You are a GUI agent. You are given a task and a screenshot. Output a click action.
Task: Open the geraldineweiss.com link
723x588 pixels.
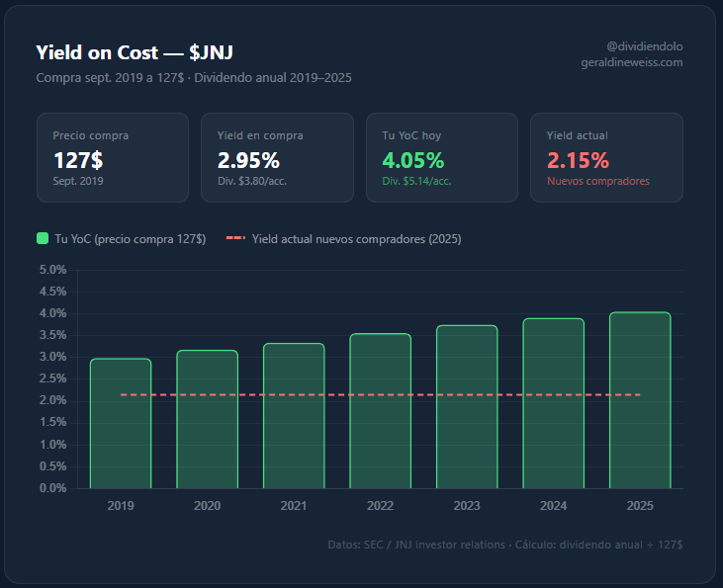tap(632, 62)
